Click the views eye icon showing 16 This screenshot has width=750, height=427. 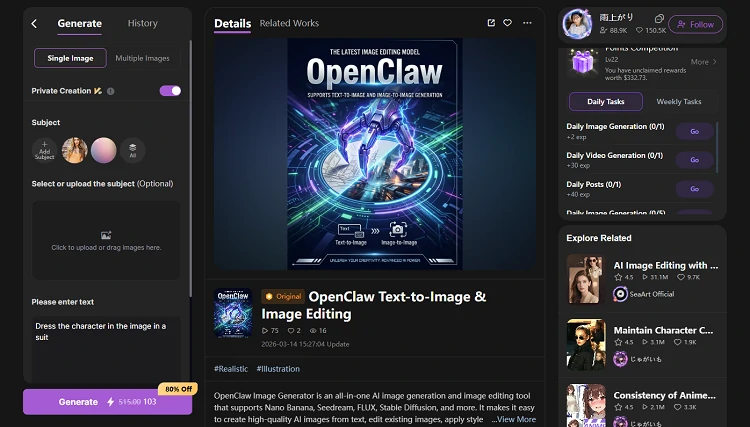313,330
